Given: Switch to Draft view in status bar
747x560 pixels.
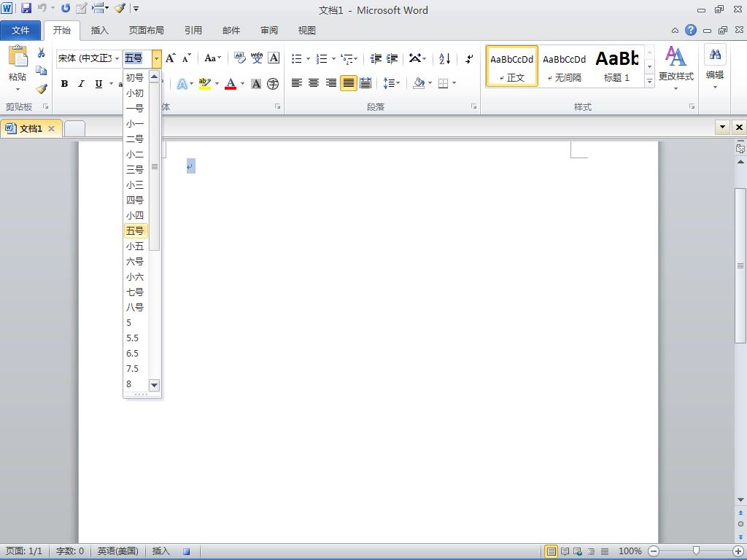Looking at the screenshot, I should [x=605, y=551].
